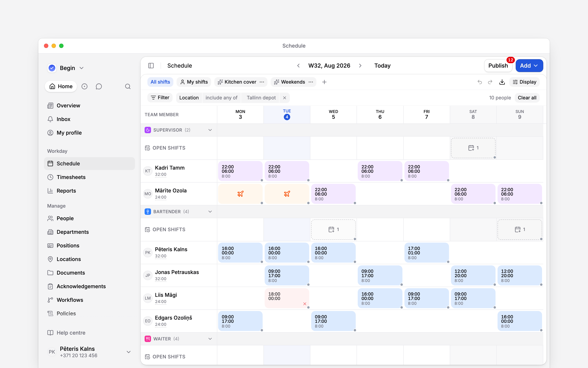The image size is (588, 368).
Task: Add a new shift view tab
Action: coord(324,82)
